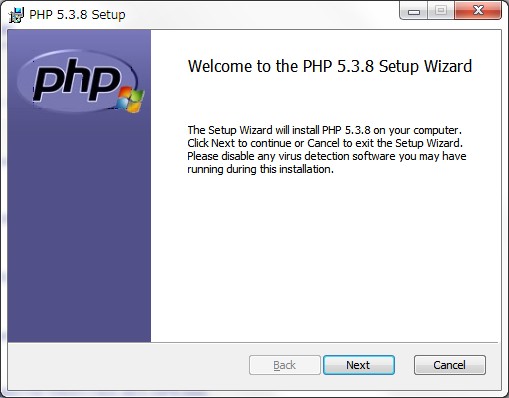Cancel the PHP setup wizard
The width and height of the screenshot is (509, 398).
point(450,365)
